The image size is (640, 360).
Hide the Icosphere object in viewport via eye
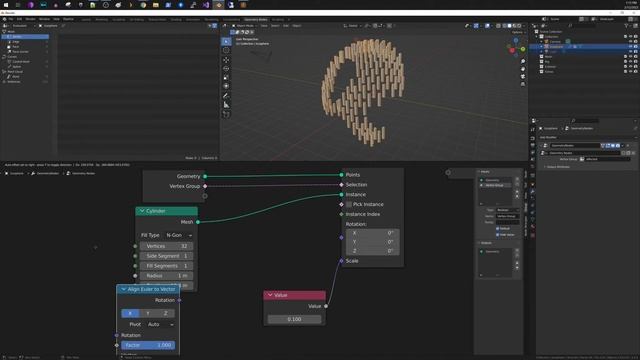point(631,47)
